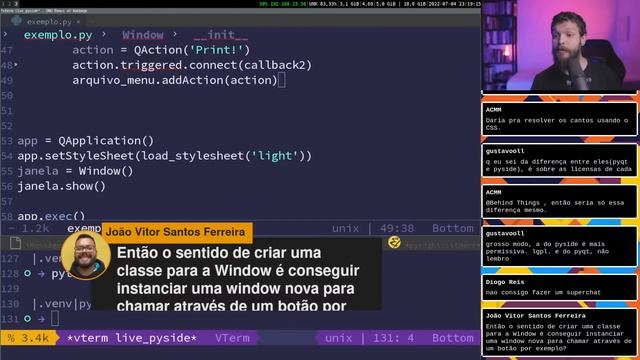
Task: Close the exemplo.py tab
Action: tap(78, 22)
